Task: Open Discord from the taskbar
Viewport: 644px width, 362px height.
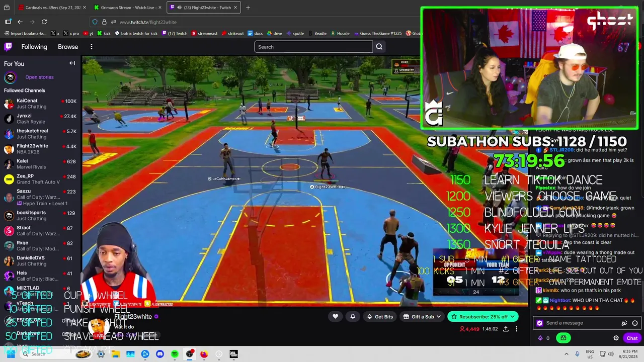Action: click(x=160, y=354)
